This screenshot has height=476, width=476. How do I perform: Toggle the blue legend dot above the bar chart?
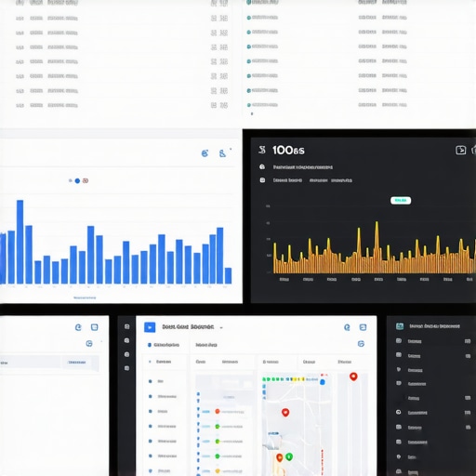point(77,180)
